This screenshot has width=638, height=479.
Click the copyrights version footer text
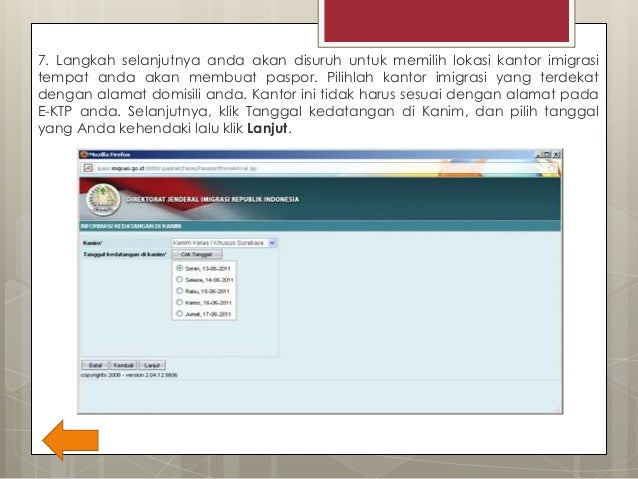(x=129, y=375)
